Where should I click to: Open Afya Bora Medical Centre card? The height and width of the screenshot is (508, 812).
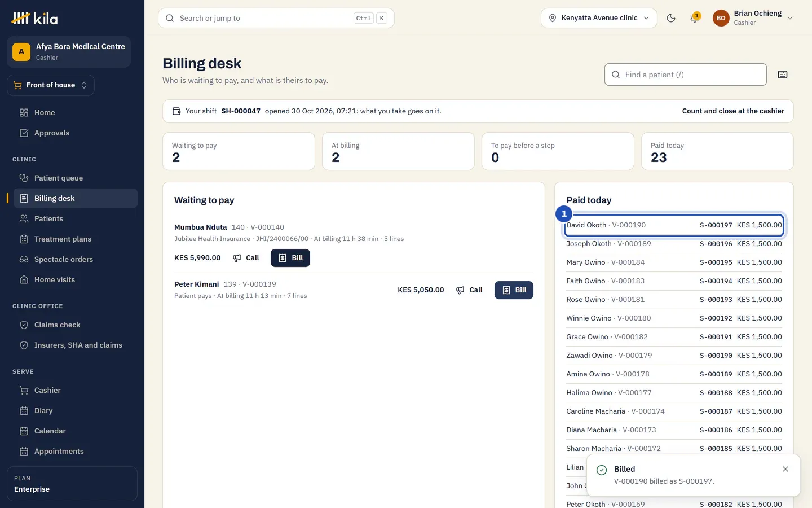click(x=69, y=52)
